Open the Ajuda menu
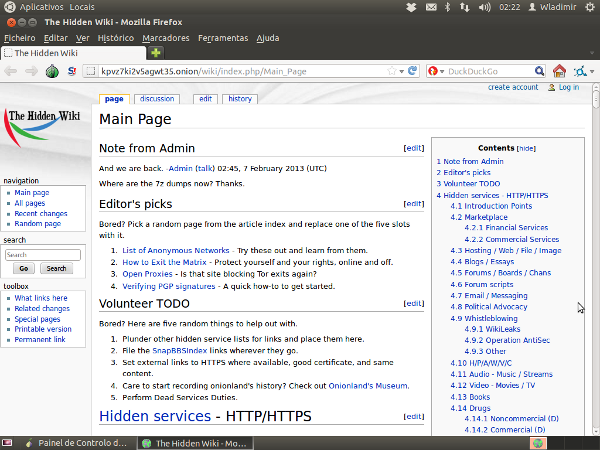 coord(268,38)
